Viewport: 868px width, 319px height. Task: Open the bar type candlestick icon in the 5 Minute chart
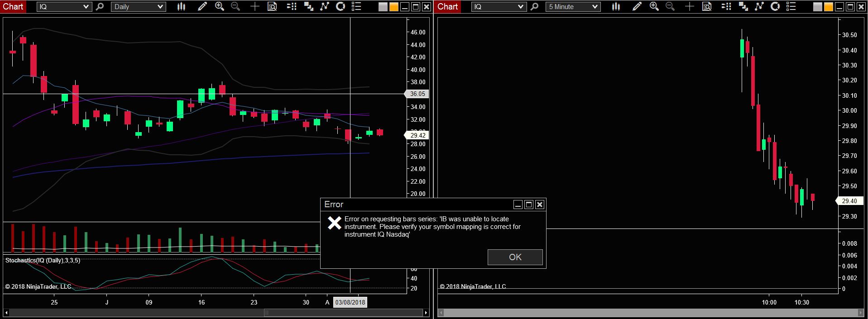click(x=616, y=7)
